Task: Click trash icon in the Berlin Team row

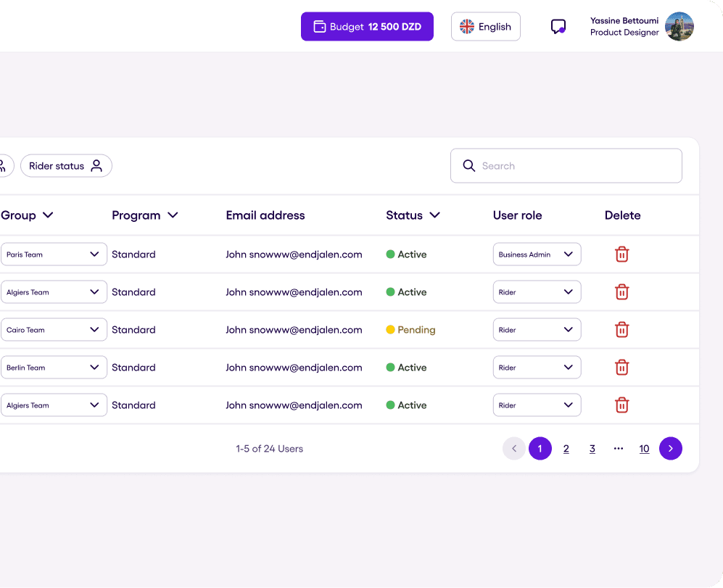Action: (x=621, y=368)
